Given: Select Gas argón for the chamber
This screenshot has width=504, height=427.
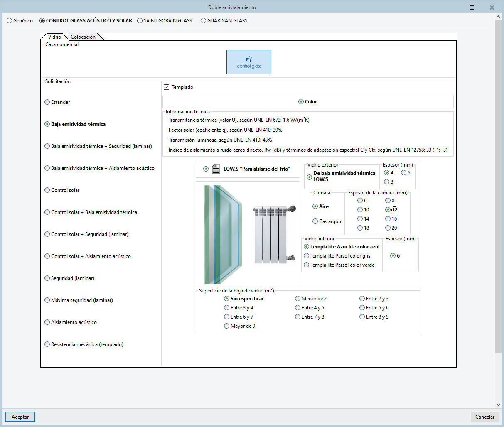Looking at the screenshot, I should click(x=327, y=221).
